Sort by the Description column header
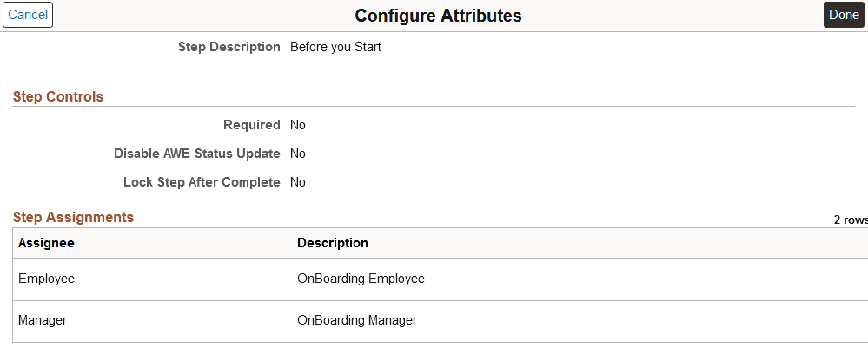The image size is (868, 354). pos(333,243)
